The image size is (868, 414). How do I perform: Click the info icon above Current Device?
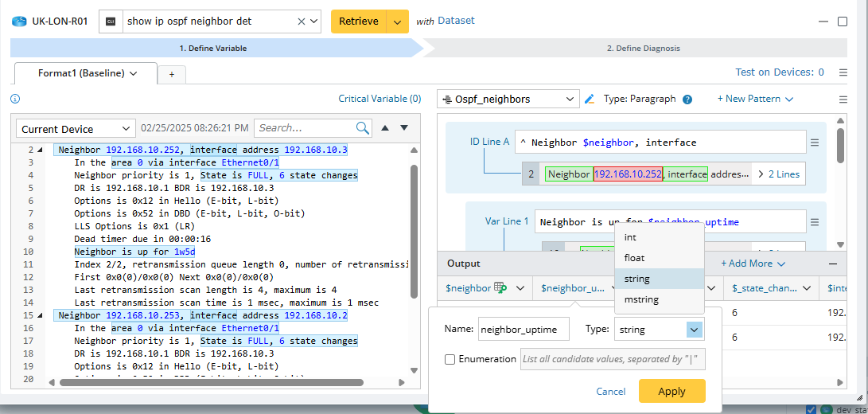pyautogui.click(x=15, y=100)
